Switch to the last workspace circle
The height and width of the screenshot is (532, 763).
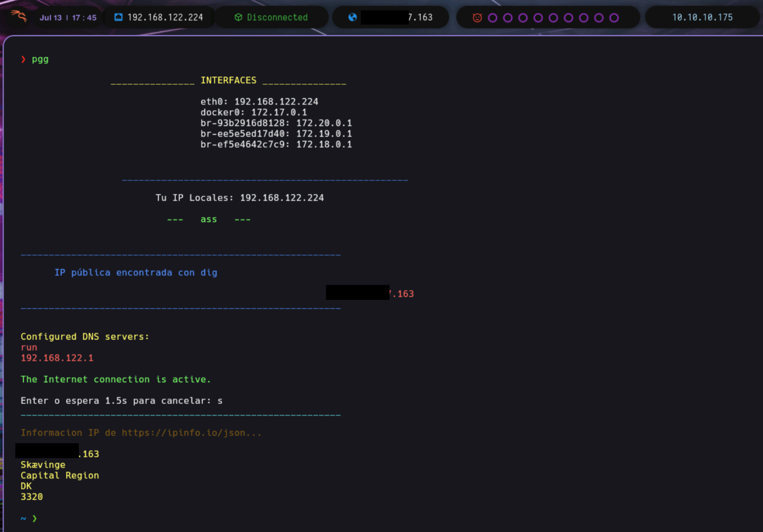(614, 18)
